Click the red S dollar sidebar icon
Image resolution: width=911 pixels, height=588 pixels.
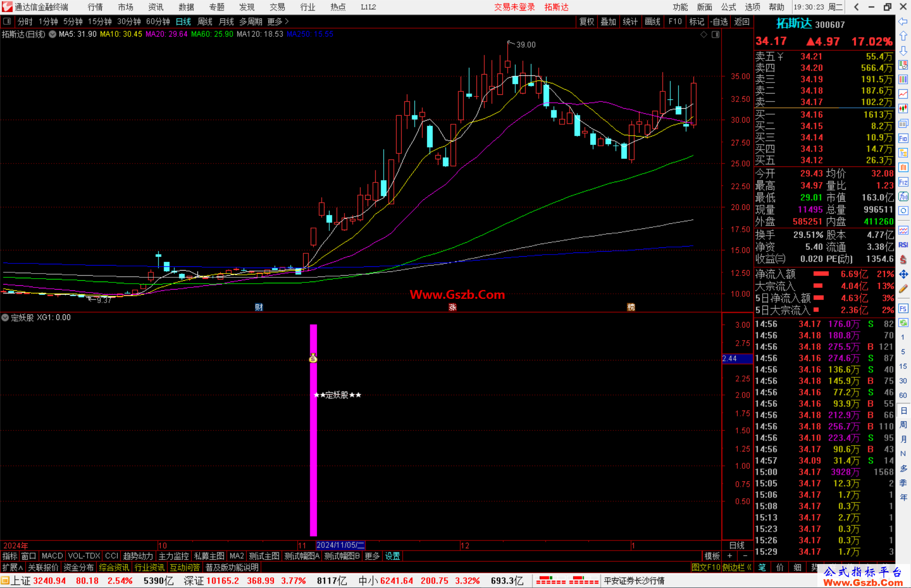(903, 260)
